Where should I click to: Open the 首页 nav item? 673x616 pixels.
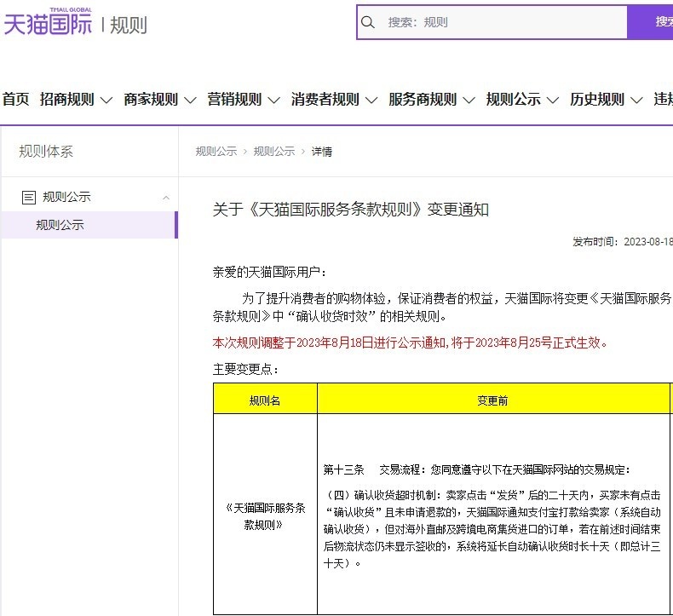(x=15, y=99)
